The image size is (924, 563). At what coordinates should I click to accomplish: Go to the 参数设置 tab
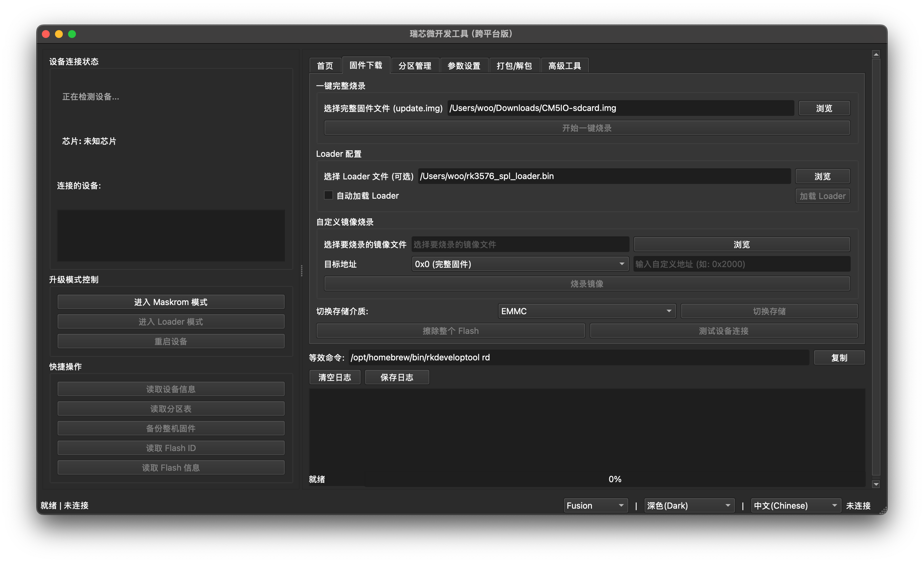tap(464, 66)
